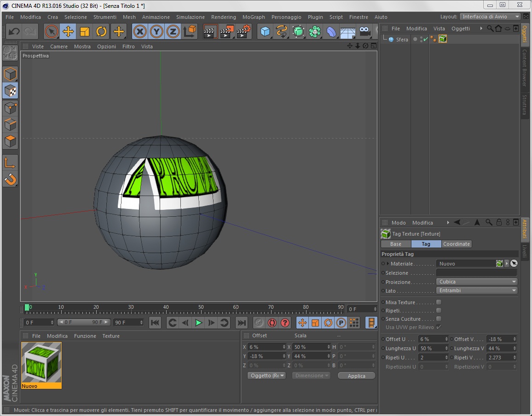The image size is (532, 416).
Task: Expand the Lato dropdown showing Entrambi
Action: [x=476, y=290]
